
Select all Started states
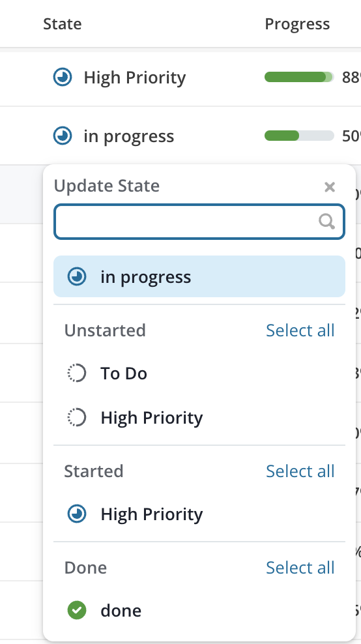pos(300,471)
